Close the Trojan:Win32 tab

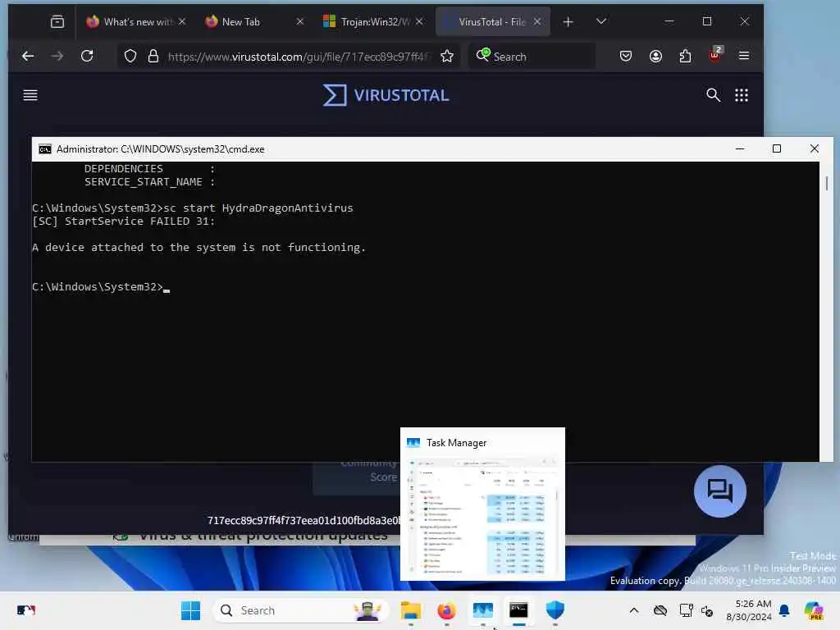419,21
